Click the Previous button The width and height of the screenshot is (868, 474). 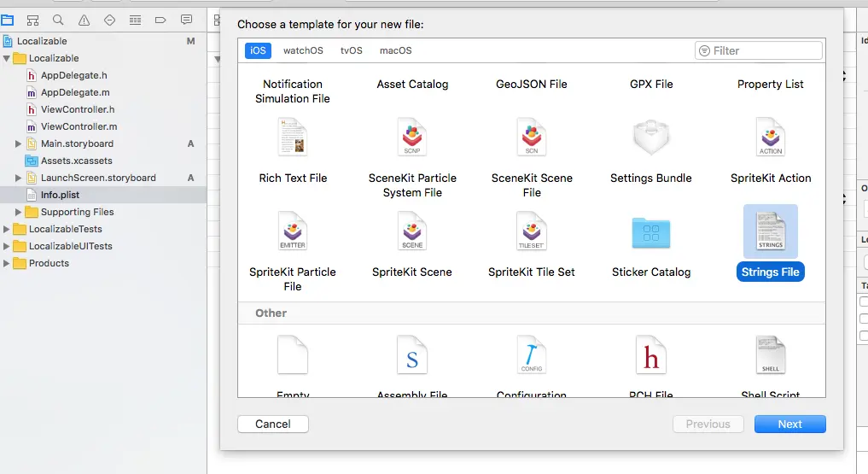pyautogui.click(x=708, y=424)
